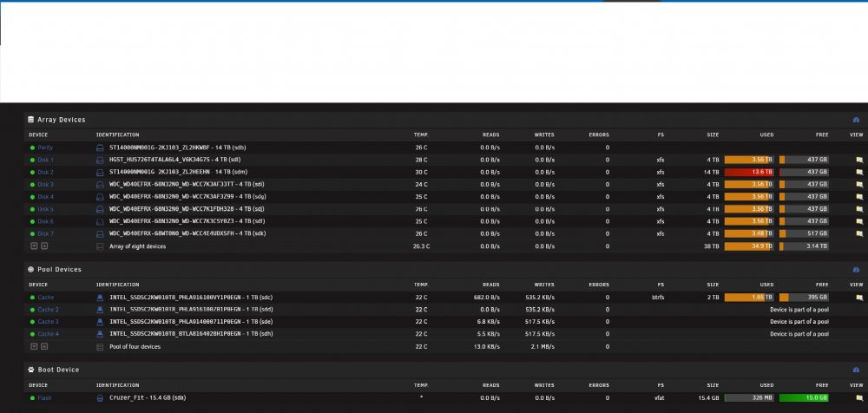Click the 517 GB free value for Disk 7
868x413 pixels.
click(817, 233)
